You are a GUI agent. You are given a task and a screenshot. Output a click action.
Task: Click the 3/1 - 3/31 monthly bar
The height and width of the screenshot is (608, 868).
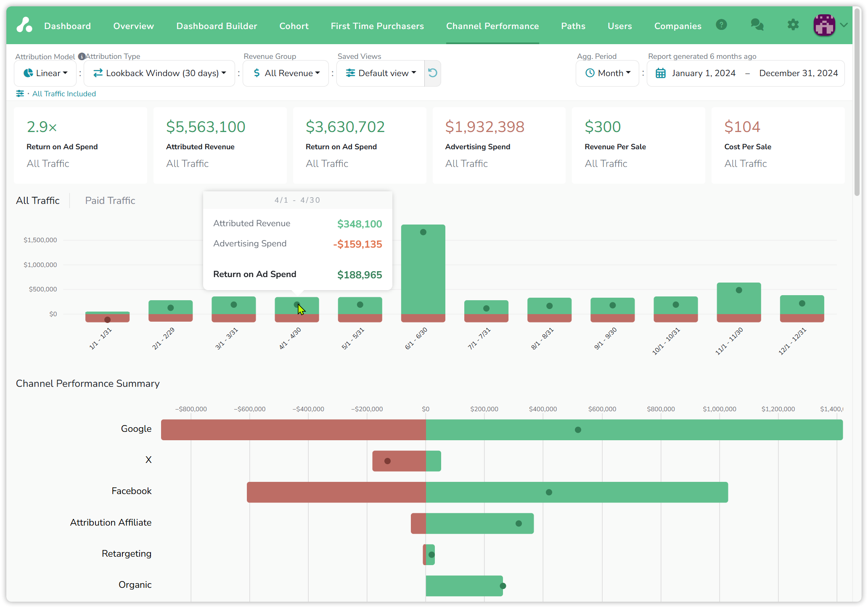coord(233,309)
